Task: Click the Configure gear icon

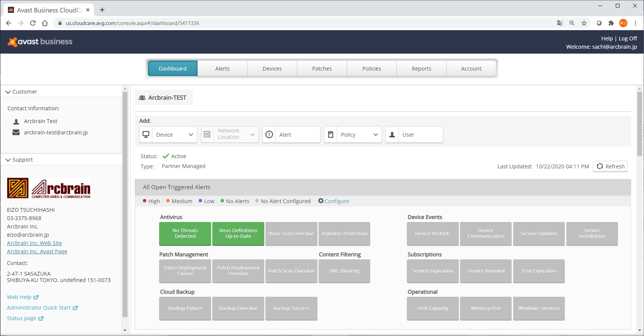Action: point(321,201)
